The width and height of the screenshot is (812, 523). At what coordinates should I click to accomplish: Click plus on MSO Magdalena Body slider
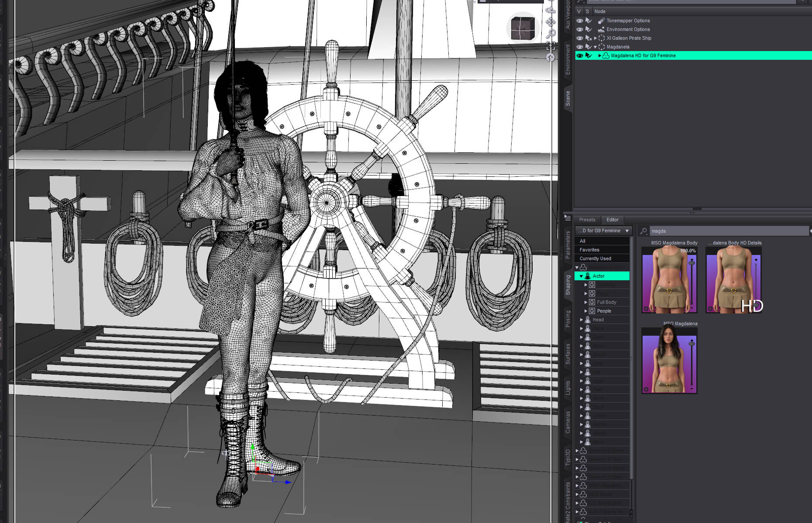point(692,260)
